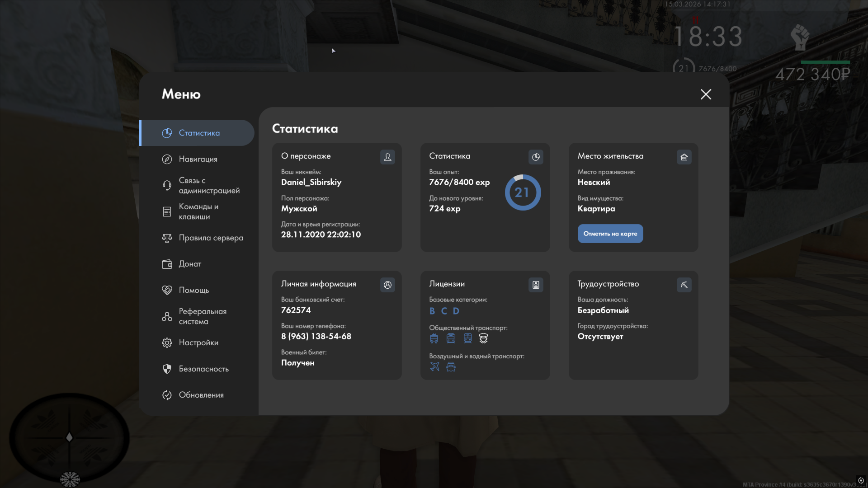This screenshot has width=868, height=488.
Task: Click the house icon in Место жительства card
Action: 684,157
